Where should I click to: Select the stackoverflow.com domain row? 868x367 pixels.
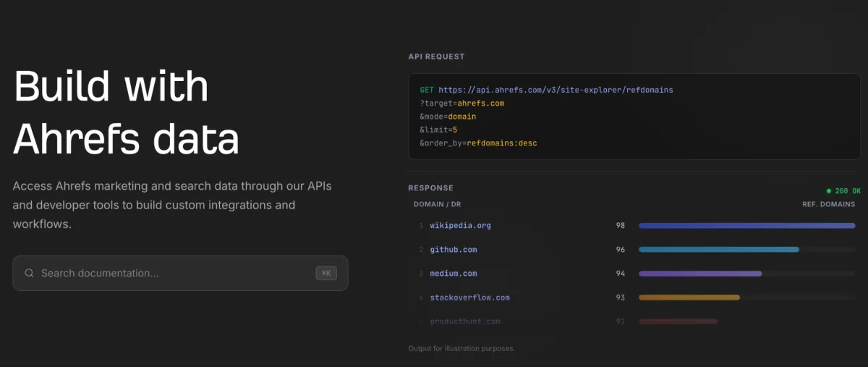tap(634, 298)
